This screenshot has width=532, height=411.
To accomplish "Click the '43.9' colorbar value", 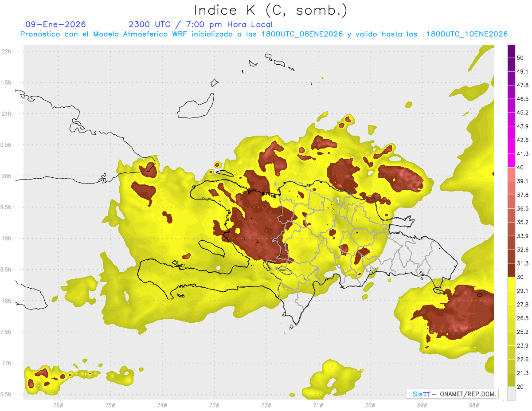I will pyautogui.click(x=523, y=126).
